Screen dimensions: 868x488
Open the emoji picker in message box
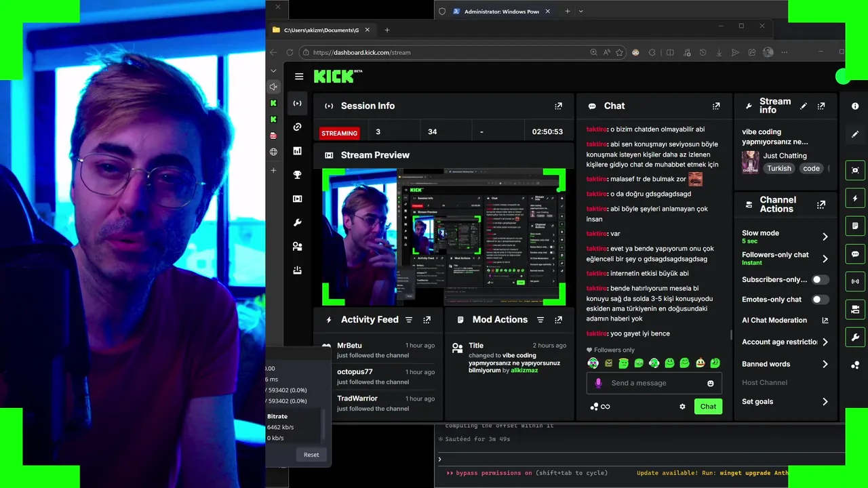(711, 383)
